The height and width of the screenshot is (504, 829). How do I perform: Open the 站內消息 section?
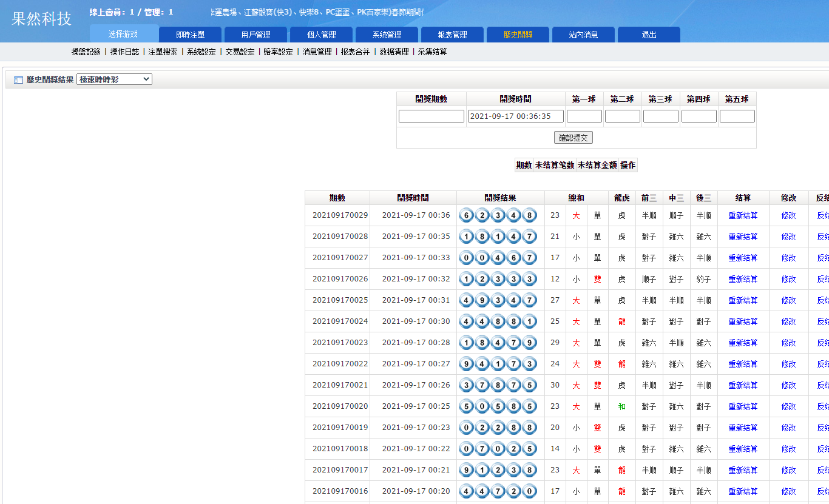[583, 35]
